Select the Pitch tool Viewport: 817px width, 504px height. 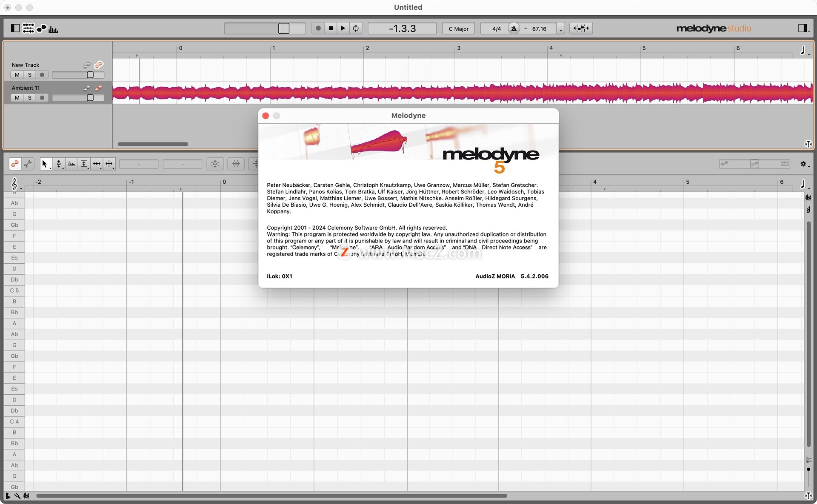[x=59, y=164]
